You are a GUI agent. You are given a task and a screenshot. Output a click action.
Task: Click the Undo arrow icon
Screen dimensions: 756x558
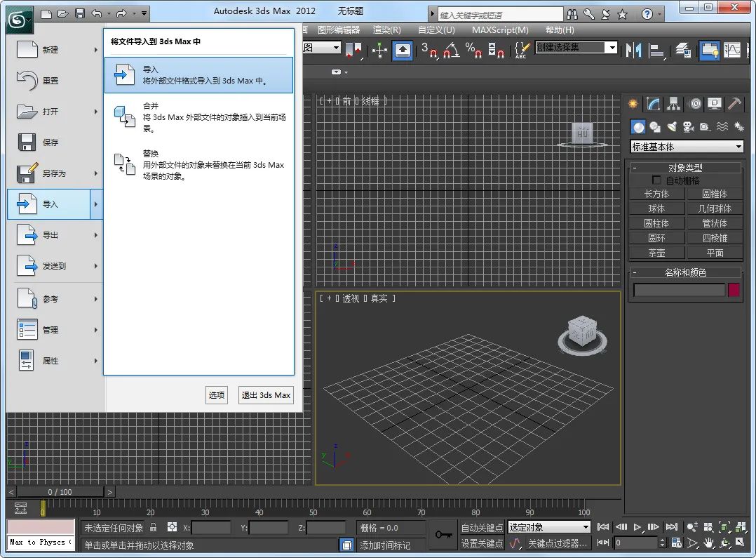tap(97, 13)
